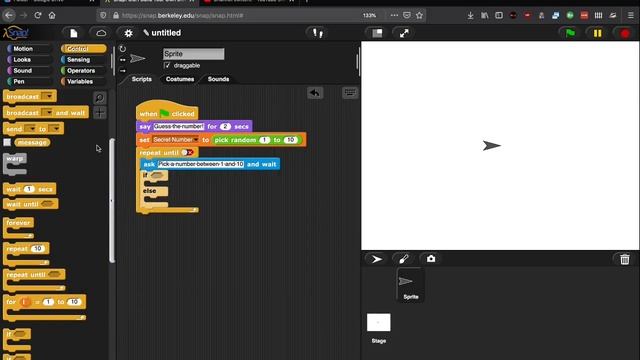Open the settings gear menu
Image resolution: width=640 pixels, height=360 pixels.
click(128, 33)
